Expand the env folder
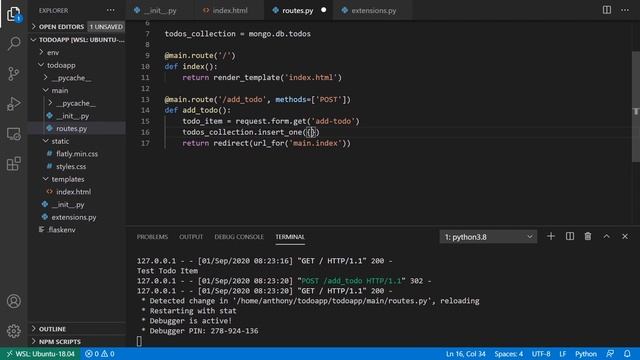The width and height of the screenshot is (640, 360). (77, 52)
